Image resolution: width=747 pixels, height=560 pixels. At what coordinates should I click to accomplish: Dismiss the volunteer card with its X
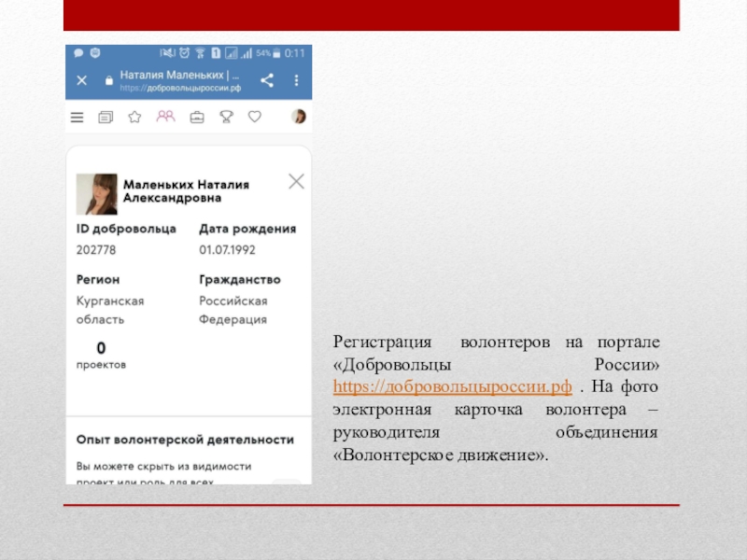pos(296,181)
